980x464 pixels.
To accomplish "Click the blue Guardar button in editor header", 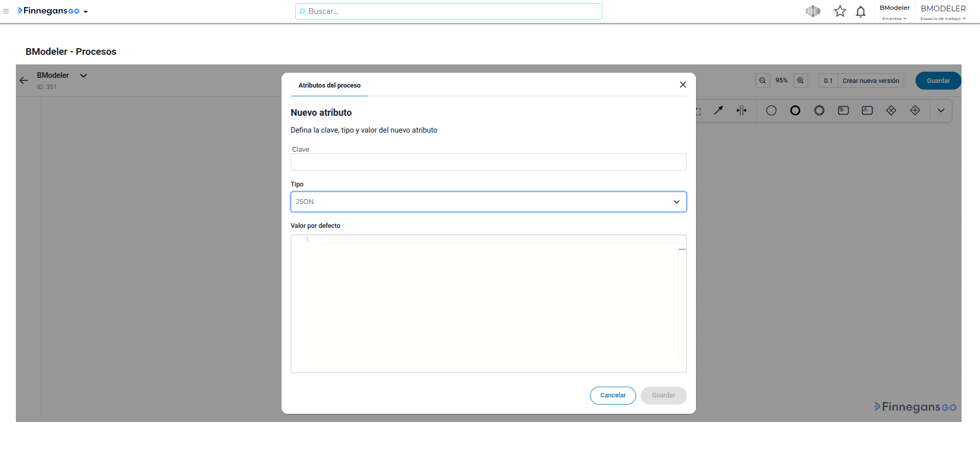I will click(938, 80).
